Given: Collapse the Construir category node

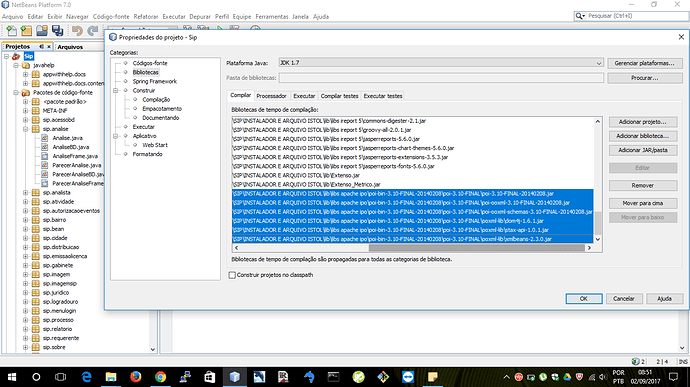Looking at the screenshot, I should (115, 91).
